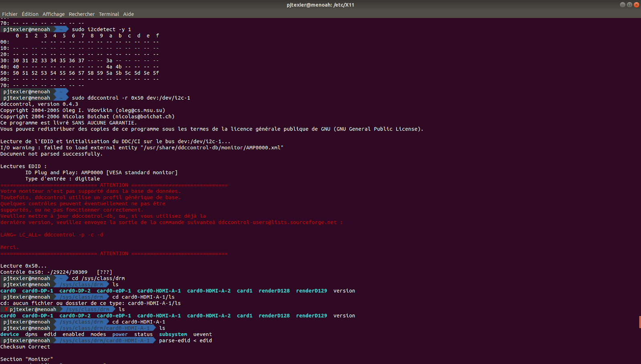
Task: Click 'power' in directory listing
Action: point(120,334)
